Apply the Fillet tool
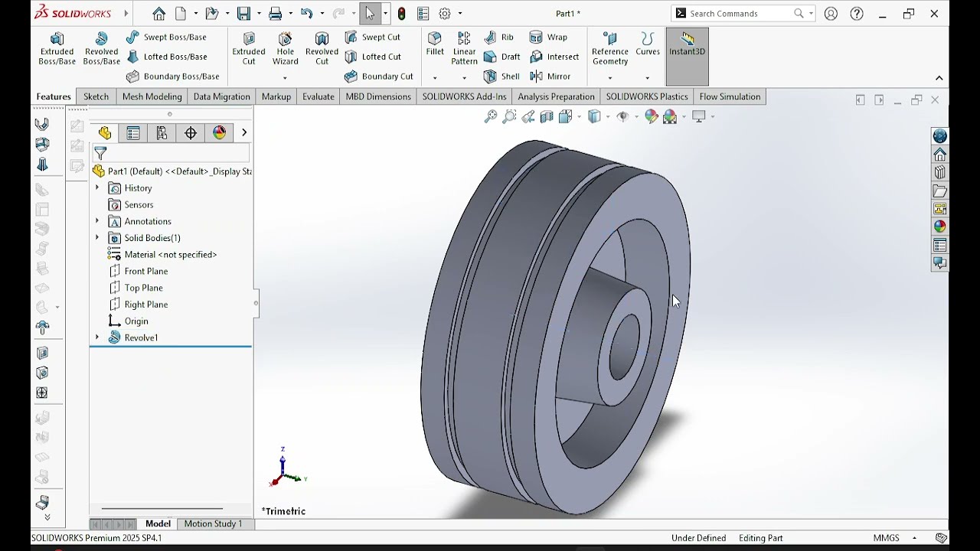 tap(435, 44)
